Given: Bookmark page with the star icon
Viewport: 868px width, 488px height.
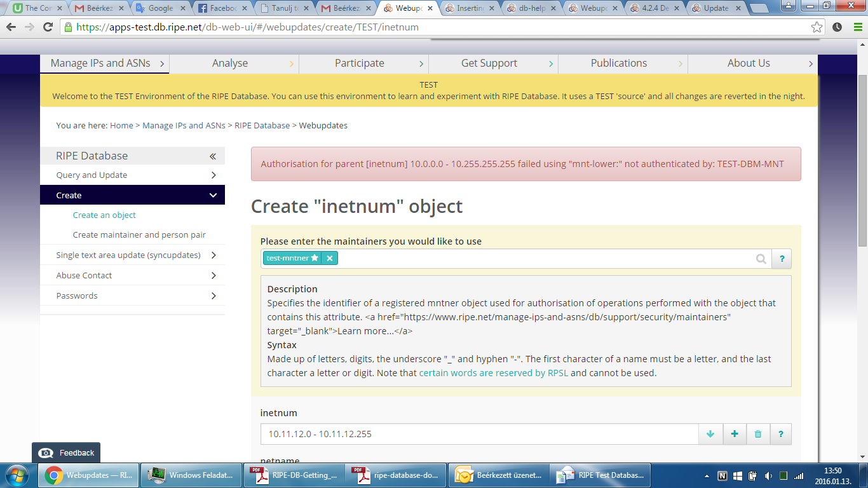Looking at the screenshot, I should [817, 27].
